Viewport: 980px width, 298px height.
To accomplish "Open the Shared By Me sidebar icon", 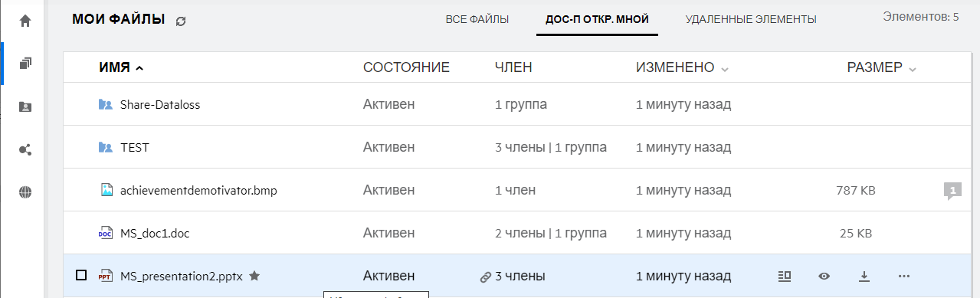I will (x=25, y=149).
